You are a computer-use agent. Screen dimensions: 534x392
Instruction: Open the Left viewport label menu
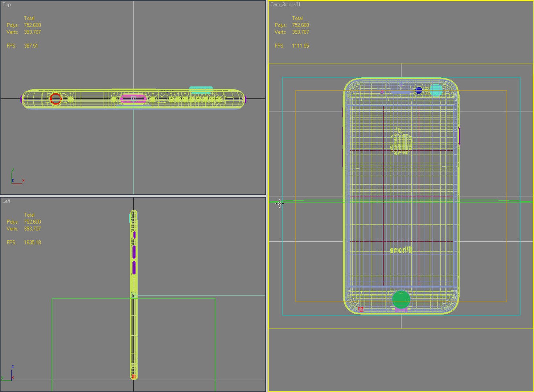pyautogui.click(x=7, y=201)
